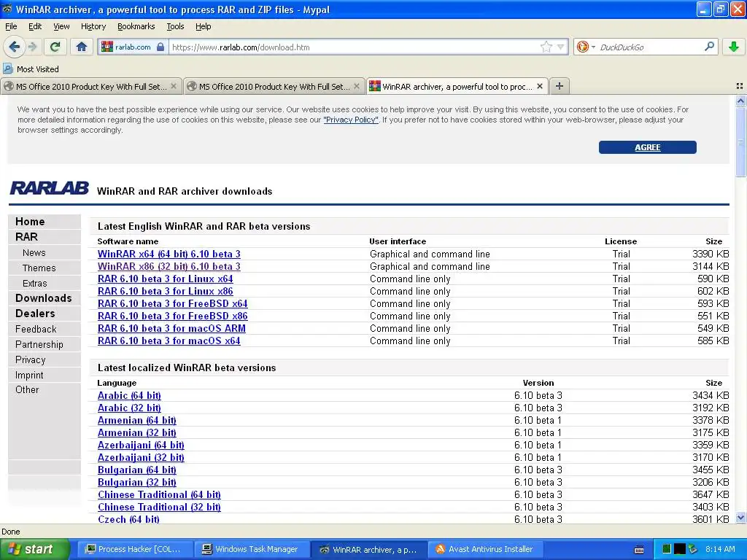Open the Privacy Policy link

tap(351, 120)
